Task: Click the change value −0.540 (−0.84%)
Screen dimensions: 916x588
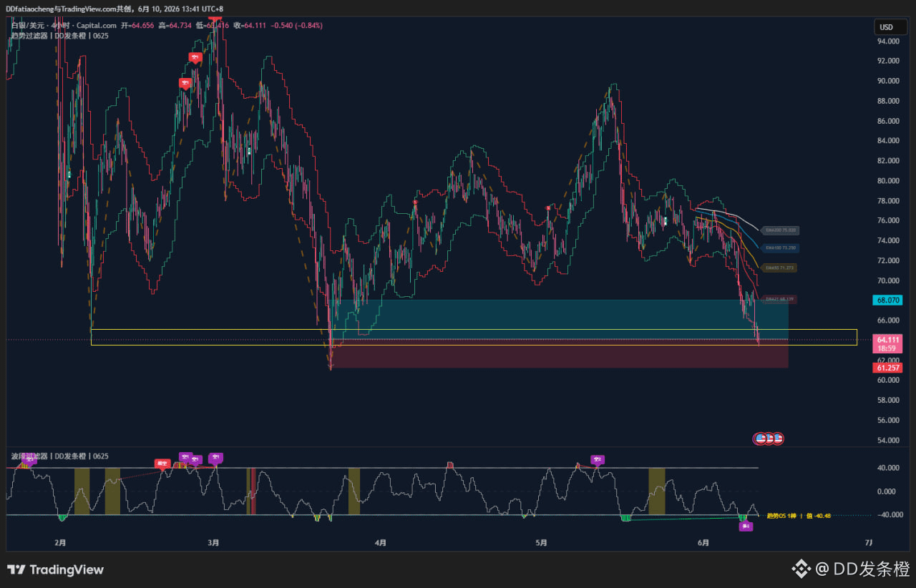Action: 296,25
